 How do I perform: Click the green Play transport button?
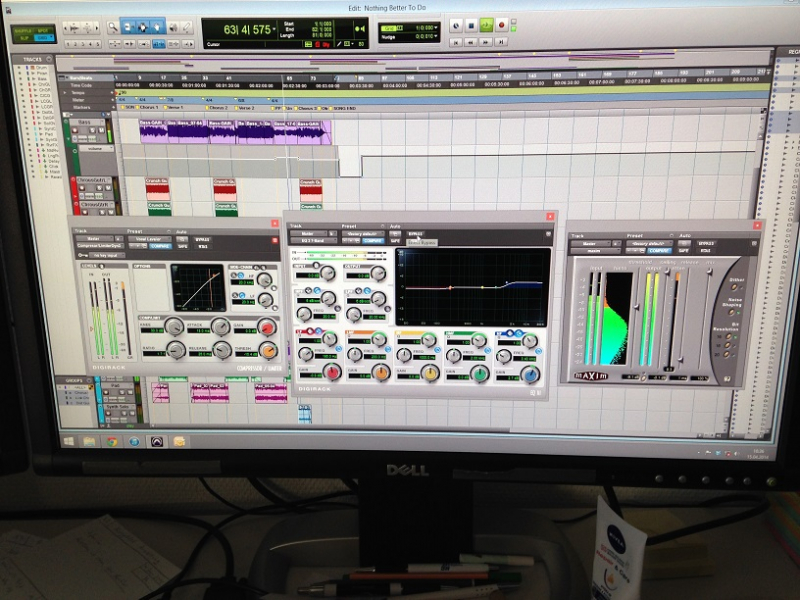[486, 24]
